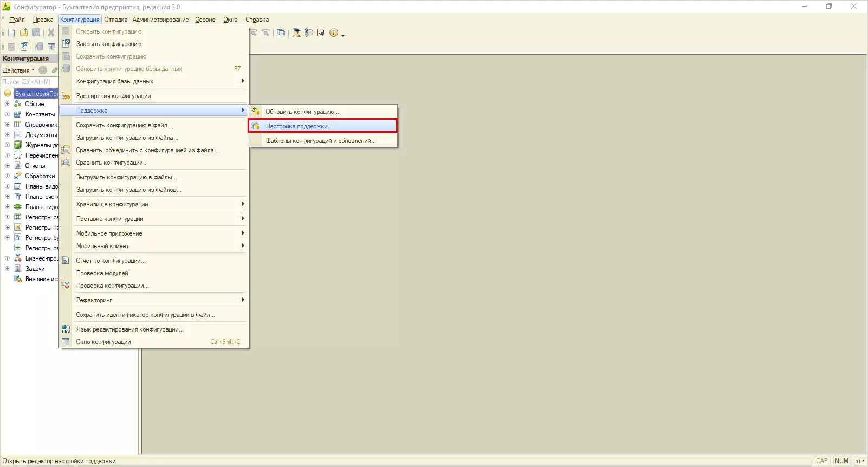This screenshot has height=467, width=868.
Task: Expand the Задачи tree node
Action: point(7,269)
